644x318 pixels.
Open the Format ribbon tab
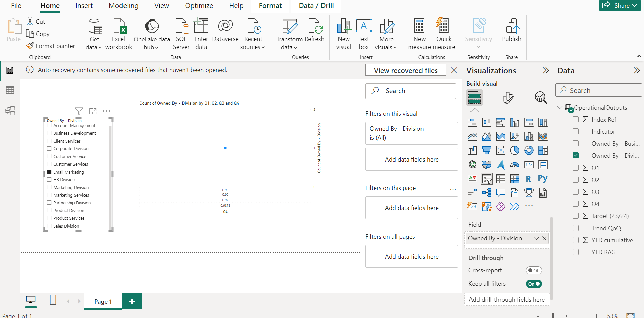(x=270, y=6)
